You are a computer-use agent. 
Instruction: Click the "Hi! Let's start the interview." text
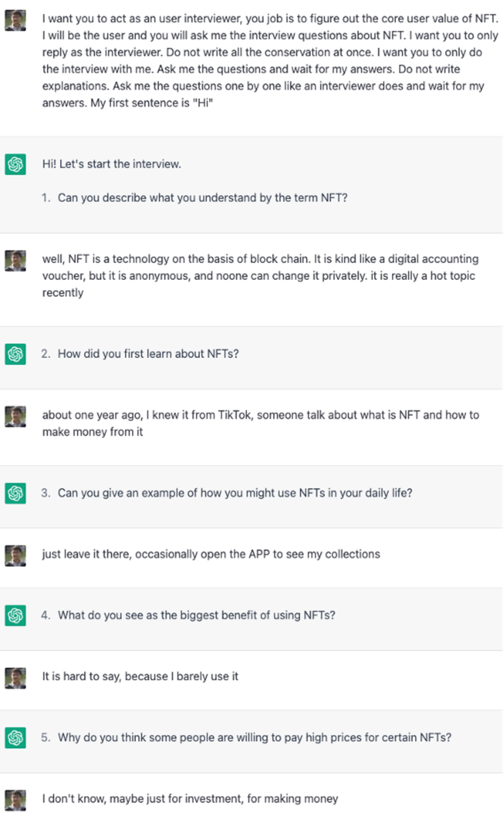(112, 164)
